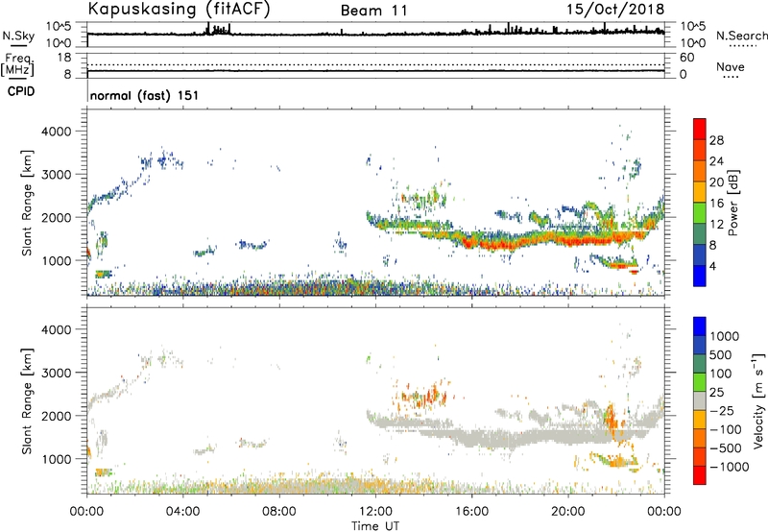
Task: Click the 'Beam 11' label
Action: pos(373,11)
